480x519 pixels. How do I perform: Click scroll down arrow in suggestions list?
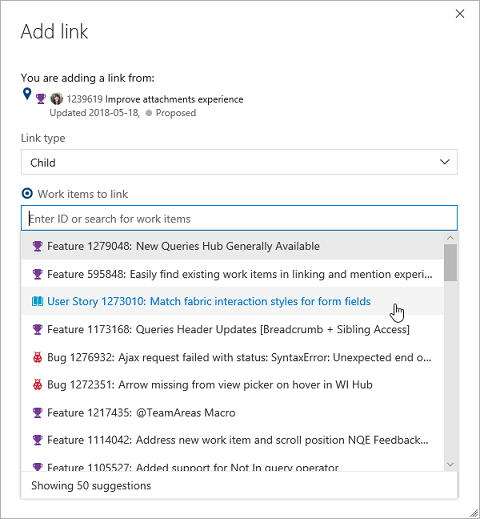(450, 464)
